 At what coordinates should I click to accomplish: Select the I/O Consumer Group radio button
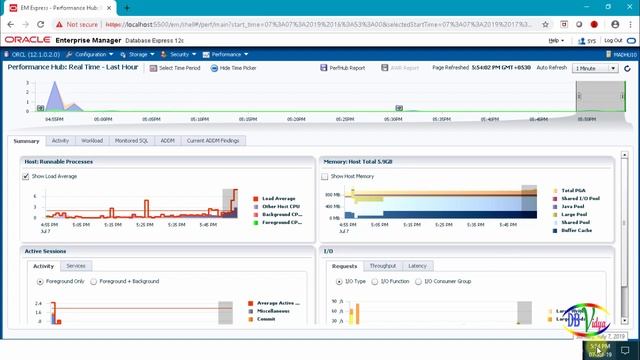coord(418,282)
